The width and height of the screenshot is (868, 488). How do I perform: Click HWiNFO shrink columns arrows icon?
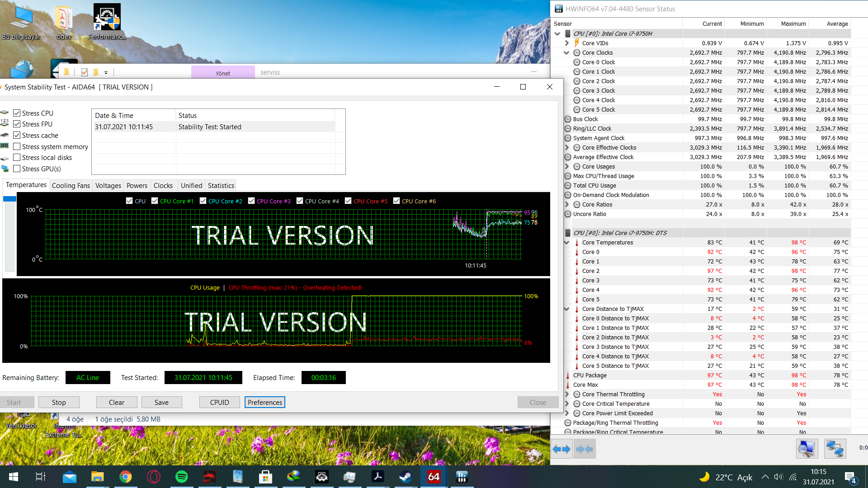click(x=585, y=449)
